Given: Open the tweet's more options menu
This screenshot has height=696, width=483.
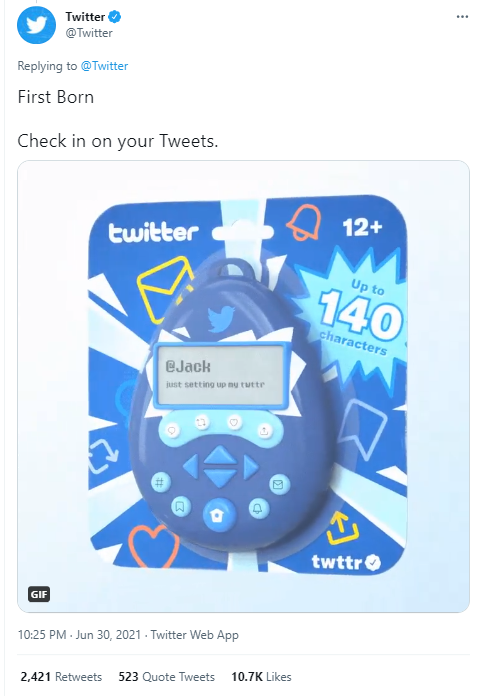Looking at the screenshot, I should coord(462,17).
